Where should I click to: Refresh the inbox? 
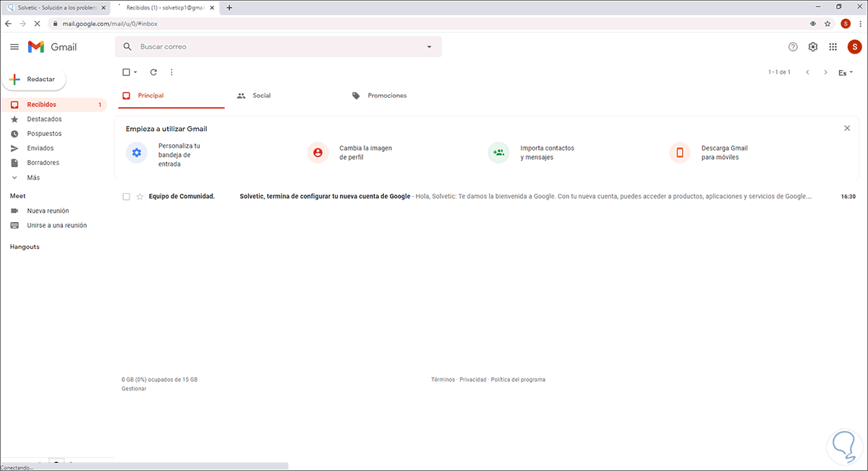pyautogui.click(x=153, y=72)
